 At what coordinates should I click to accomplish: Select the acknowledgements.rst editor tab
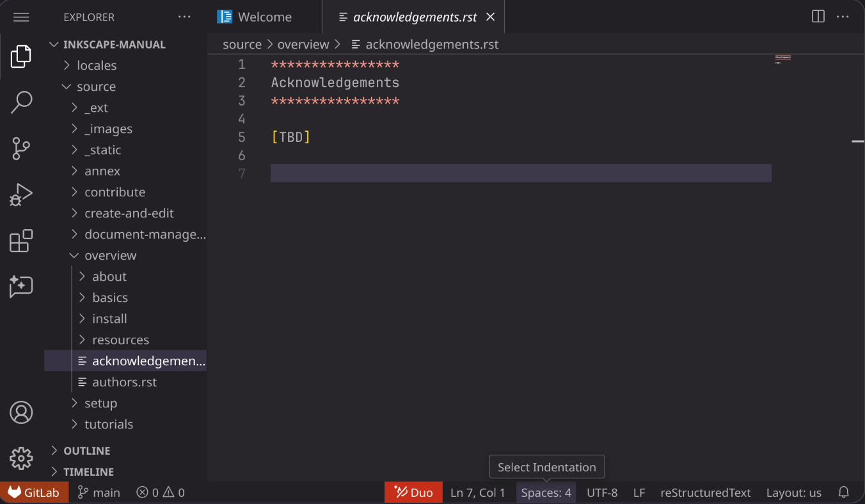tap(415, 17)
